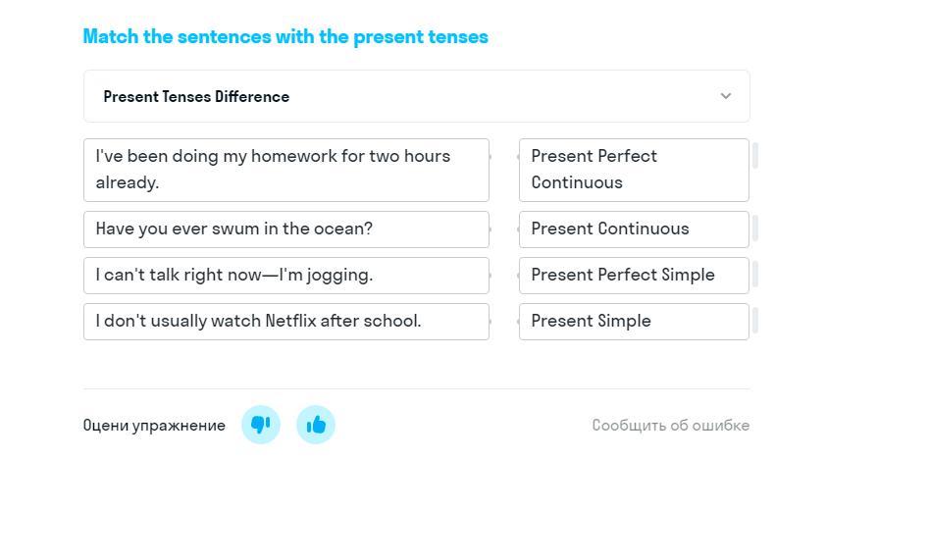Click connector dot on the homework sentence card
Screen dimensions: 929x560
(x=490, y=157)
